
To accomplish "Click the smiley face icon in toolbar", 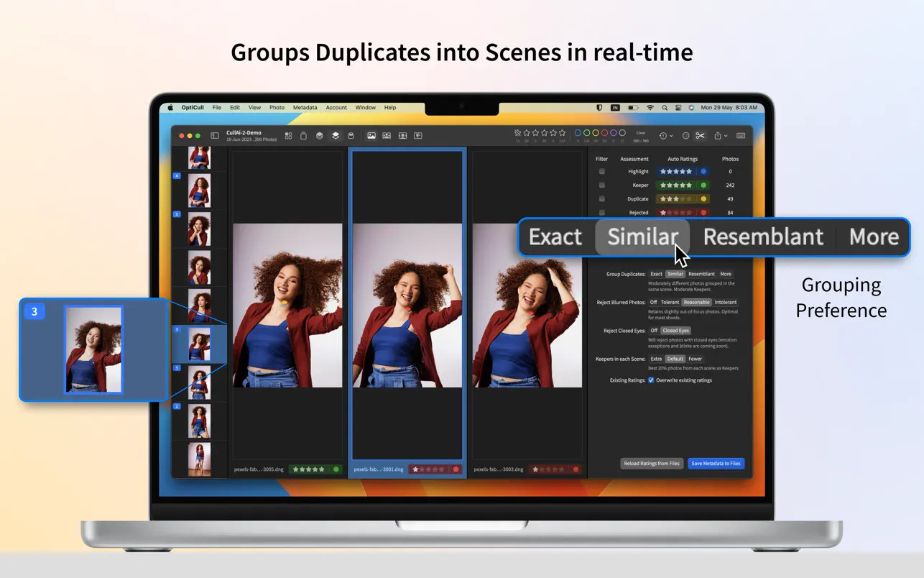I will [685, 136].
